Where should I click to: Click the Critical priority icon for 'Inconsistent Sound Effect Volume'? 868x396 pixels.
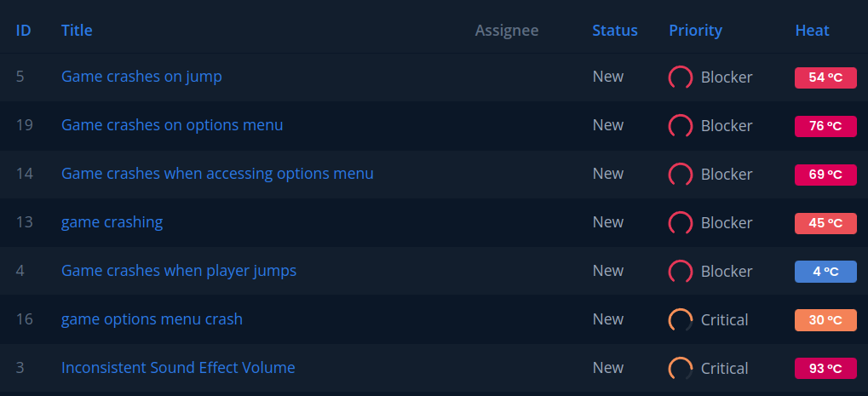tap(680, 369)
